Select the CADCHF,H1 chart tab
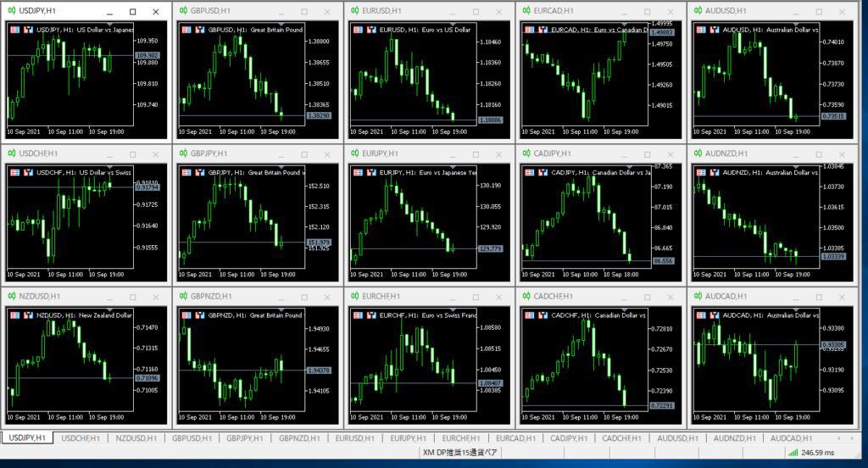 click(623, 438)
